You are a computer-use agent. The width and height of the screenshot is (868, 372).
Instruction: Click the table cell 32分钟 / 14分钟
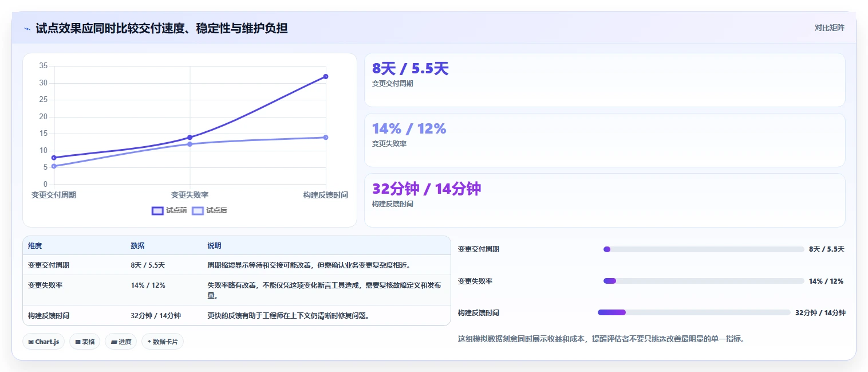coord(156,316)
